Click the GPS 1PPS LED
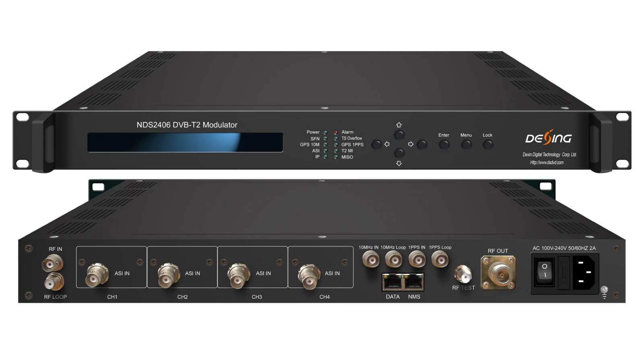The image size is (644, 354). [336, 145]
